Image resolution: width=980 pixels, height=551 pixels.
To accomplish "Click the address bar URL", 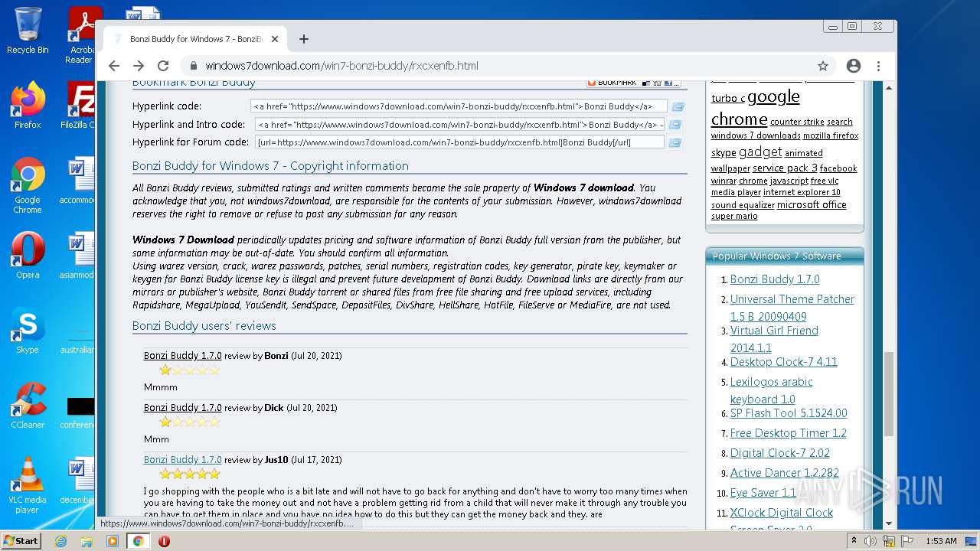I will [341, 66].
